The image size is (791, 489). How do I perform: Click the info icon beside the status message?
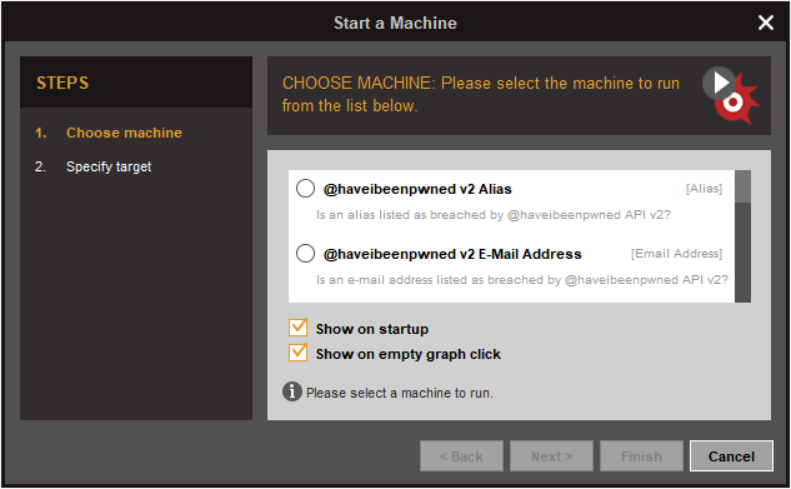pyautogui.click(x=292, y=391)
